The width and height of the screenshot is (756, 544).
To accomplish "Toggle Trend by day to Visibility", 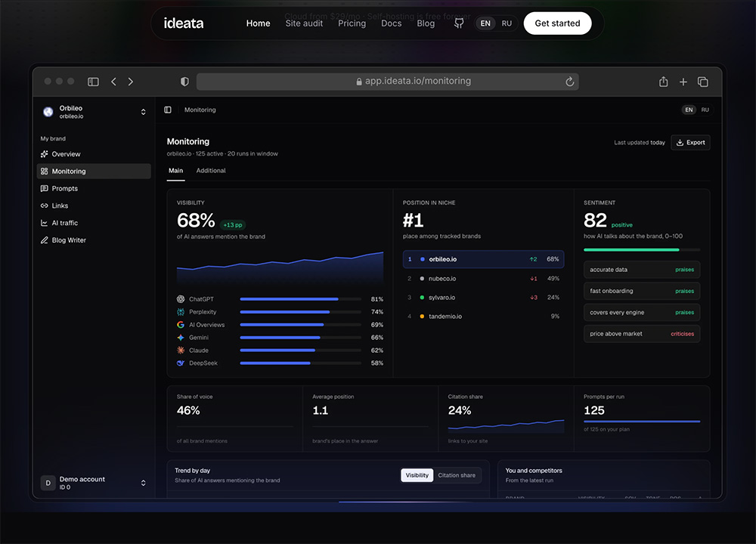I will [417, 475].
